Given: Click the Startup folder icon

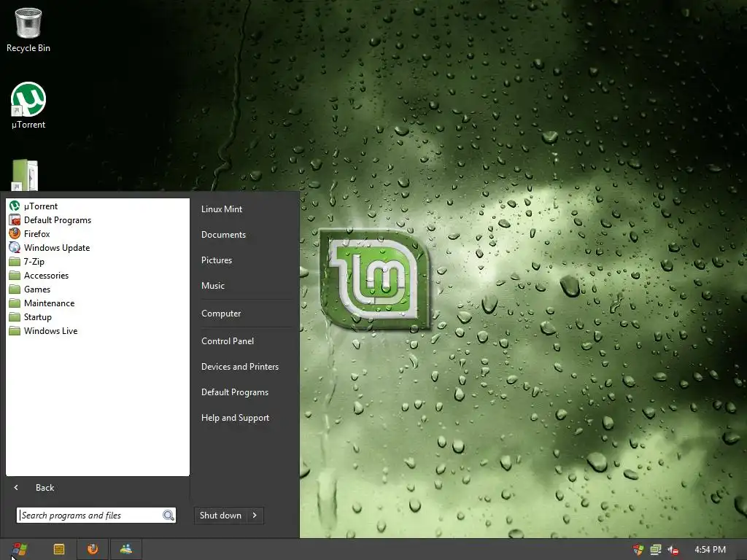Looking at the screenshot, I should point(15,316).
